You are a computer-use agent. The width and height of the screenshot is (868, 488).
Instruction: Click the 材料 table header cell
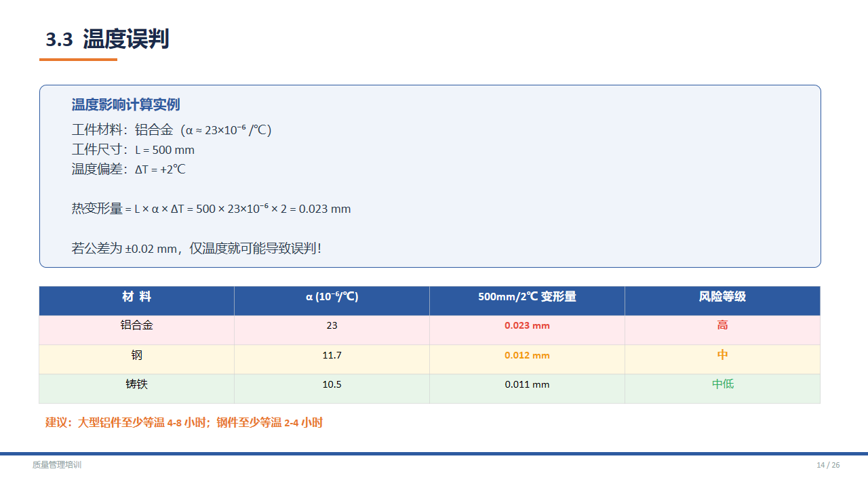[136, 297]
